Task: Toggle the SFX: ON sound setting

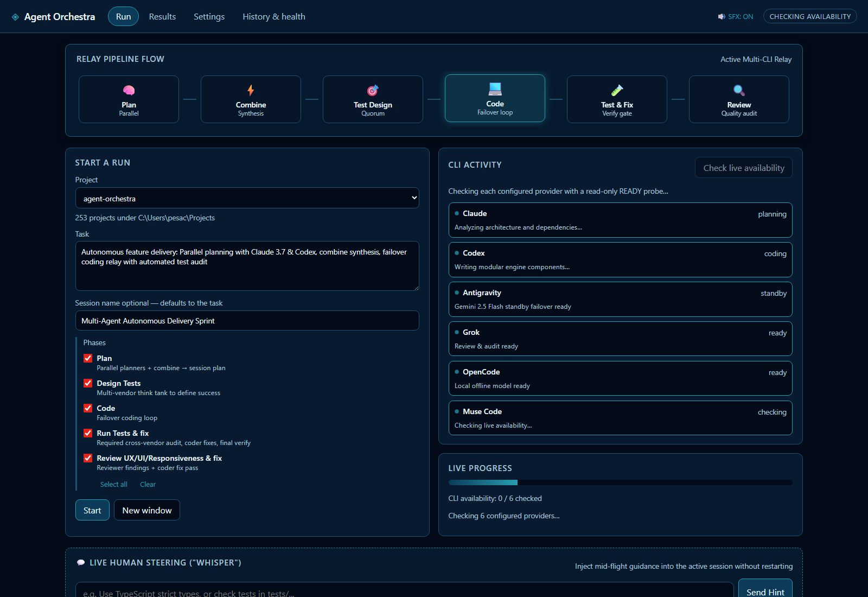Action: click(x=736, y=17)
